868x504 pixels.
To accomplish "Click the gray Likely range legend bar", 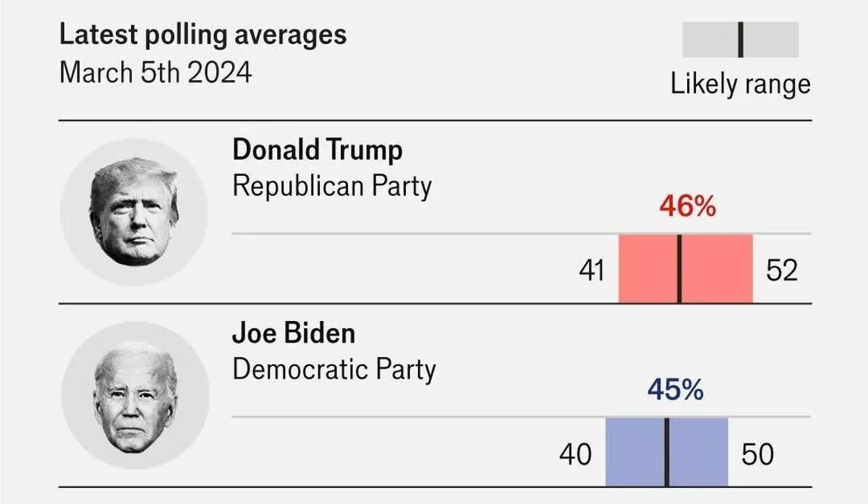I will pos(741,40).
